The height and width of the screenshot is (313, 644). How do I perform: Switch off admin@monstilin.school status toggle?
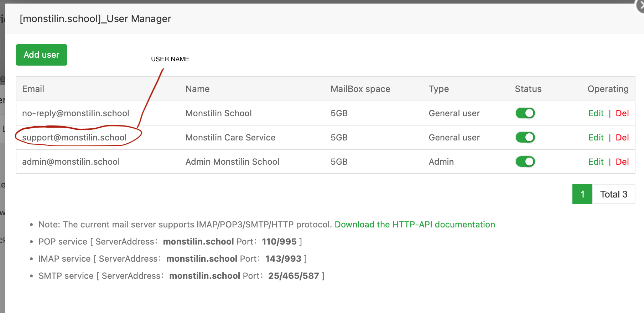pos(525,162)
